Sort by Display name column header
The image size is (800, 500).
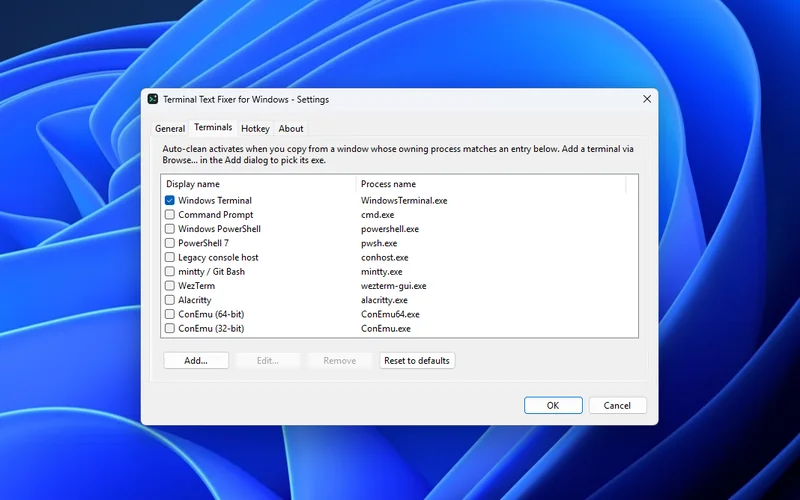(258, 184)
